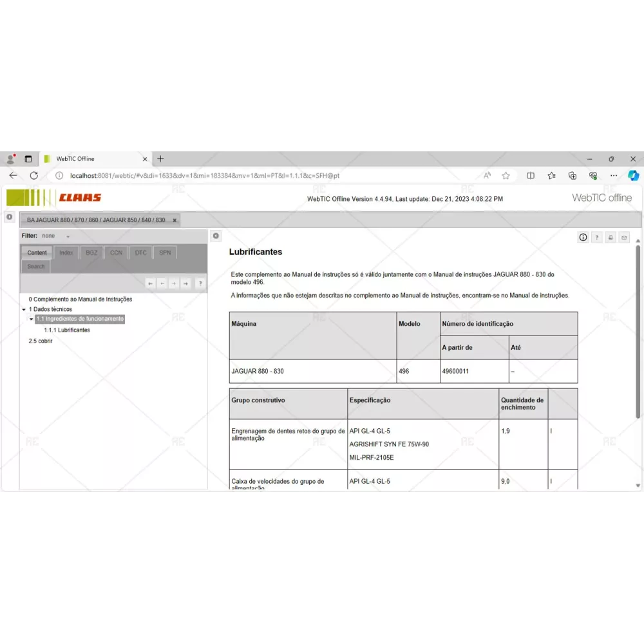This screenshot has width=644, height=644.
Task: Print the Lubrificantes document
Action: 611,238
